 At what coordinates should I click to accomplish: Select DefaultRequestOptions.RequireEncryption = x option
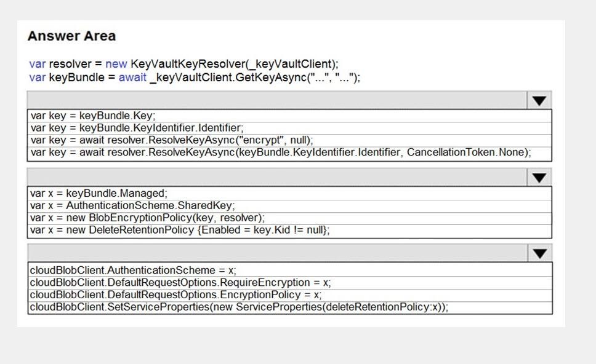(x=290, y=283)
